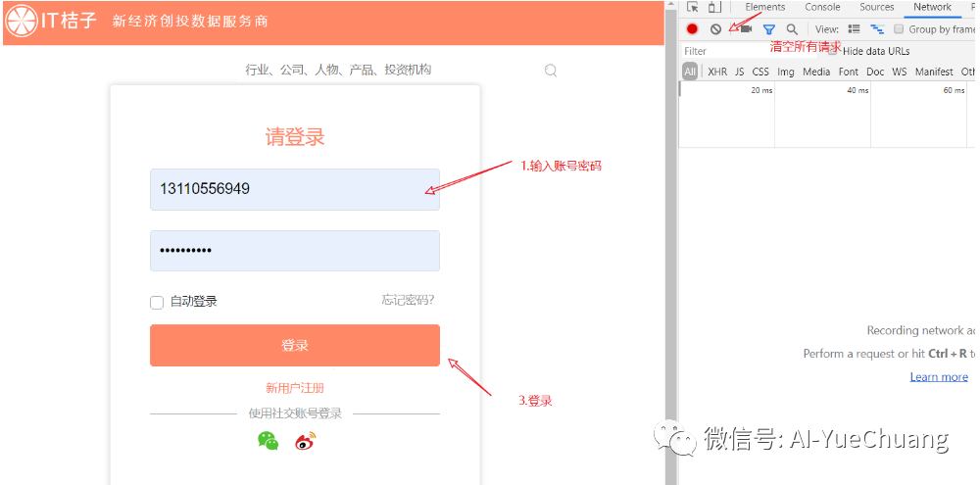
Task: Log in with the Weibo icon
Action: 306,441
